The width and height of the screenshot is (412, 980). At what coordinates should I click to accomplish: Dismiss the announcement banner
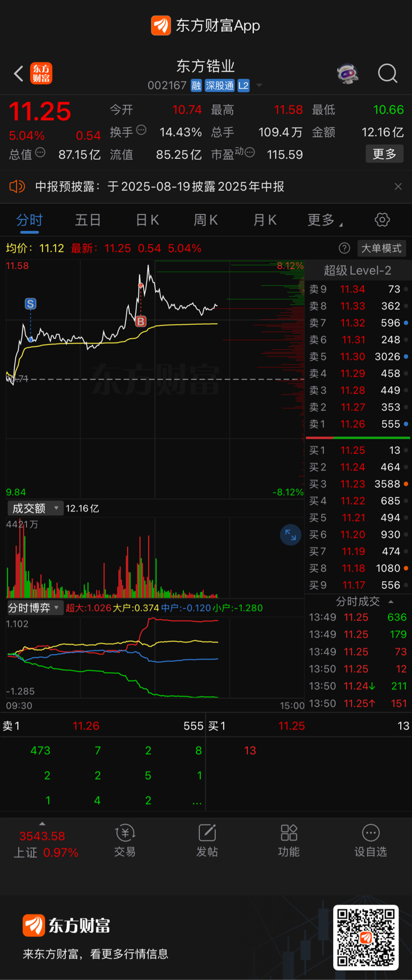point(398,186)
